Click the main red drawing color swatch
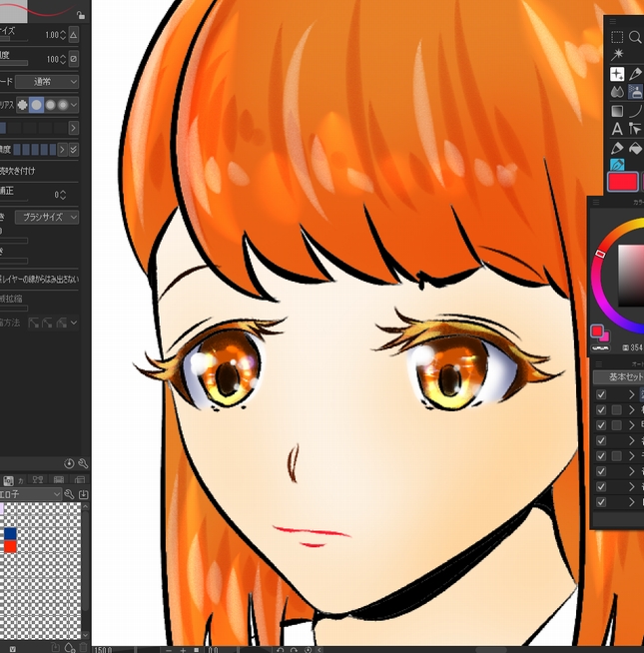Screen dimensions: 644x653 [623, 182]
